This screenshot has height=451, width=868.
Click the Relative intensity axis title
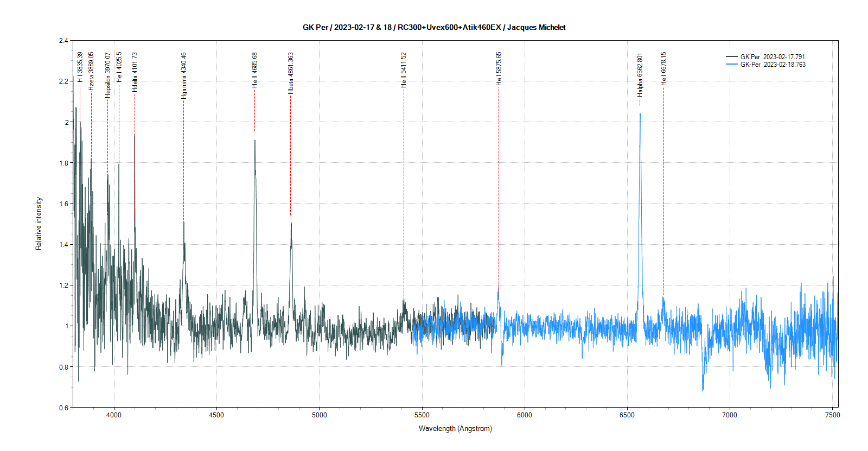point(39,224)
